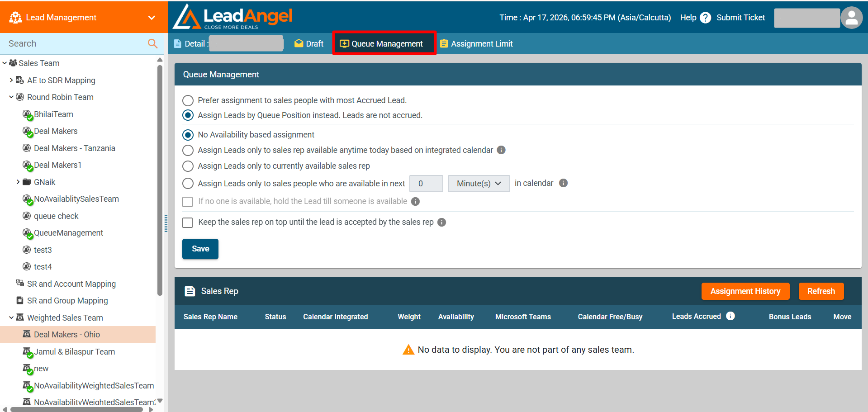
Task: Click the sidebar vertical scrollbar
Action: 160,181
